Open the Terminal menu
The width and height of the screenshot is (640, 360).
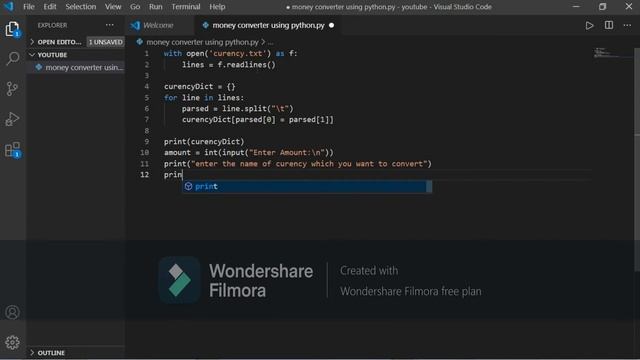pos(186,7)
